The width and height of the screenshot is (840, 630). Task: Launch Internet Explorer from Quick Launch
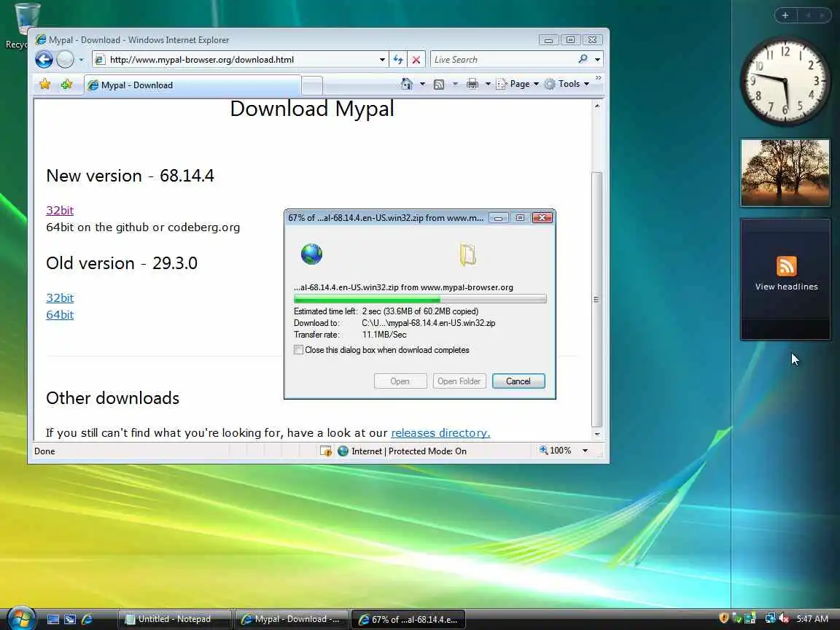pos(87,619)
